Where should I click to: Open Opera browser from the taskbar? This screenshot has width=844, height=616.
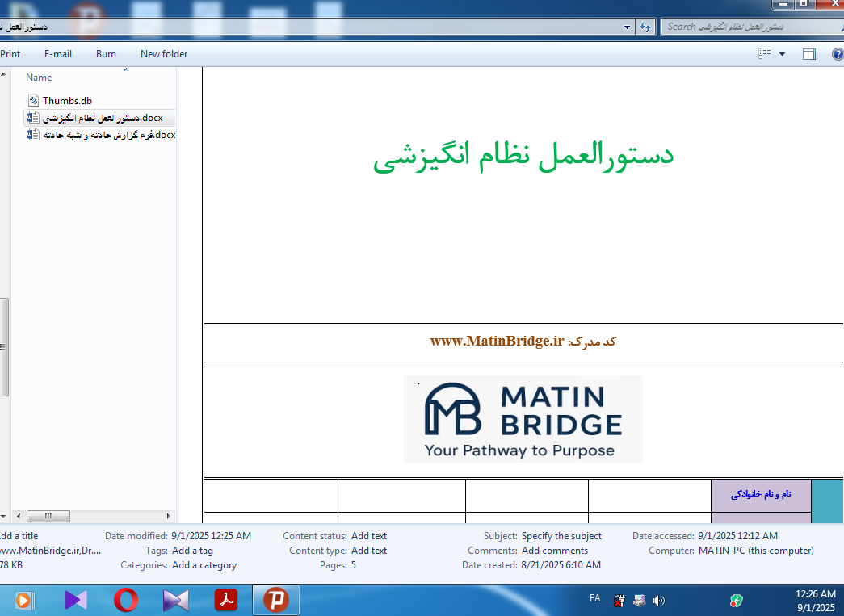pyautogui.click(x=125, y=600)
